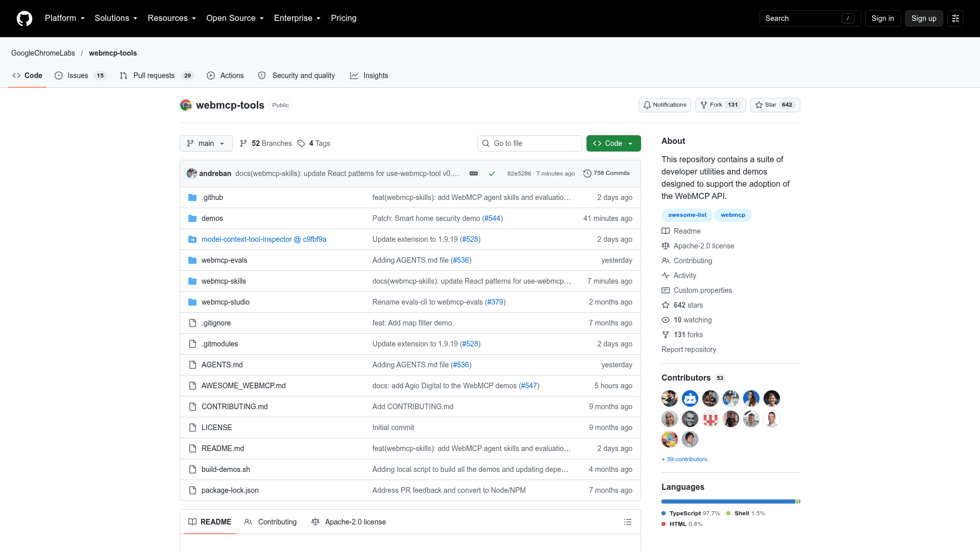Expand the Platform menu
The width and height of the screenshot is (980, 551).
65,18
